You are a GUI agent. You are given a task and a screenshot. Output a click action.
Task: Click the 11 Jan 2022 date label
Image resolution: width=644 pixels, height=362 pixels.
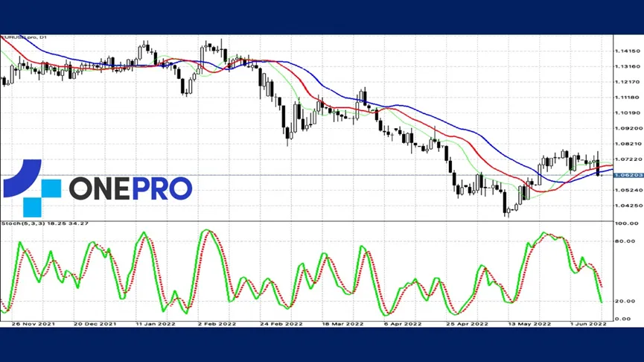click(x=156, y=324)
